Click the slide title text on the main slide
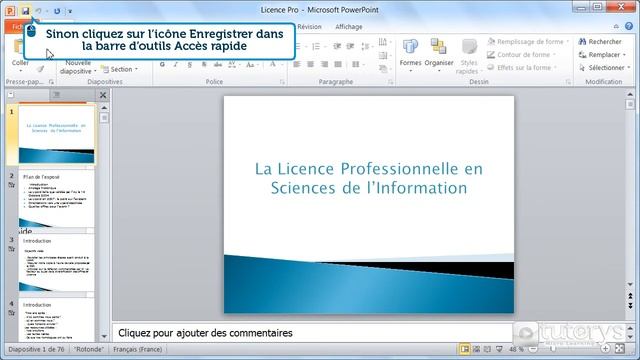Viewport: 640px width, 360px height. [369, 178]
